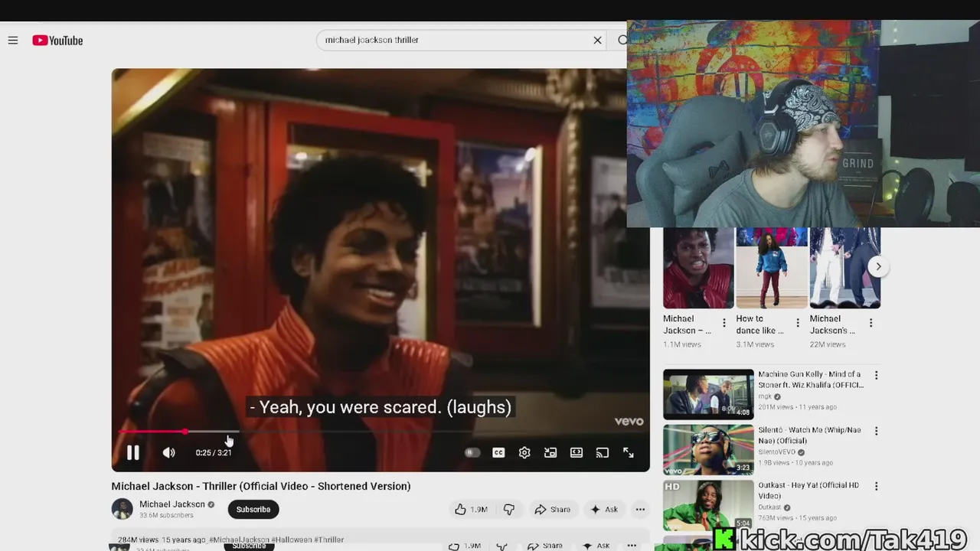Open Outkast Hey Ya! thumbnail
This screenshot has width=980, height=551.
(708, 505)
